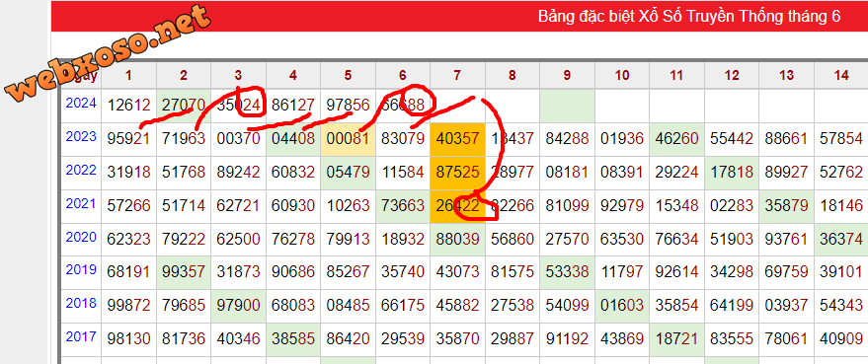The image size is (868, 364).
Task: Click the red title banner heading
Action: coord(689,17)
